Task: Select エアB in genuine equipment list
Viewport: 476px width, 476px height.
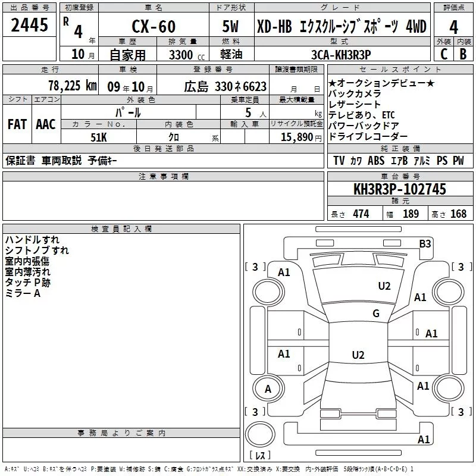Action: click(x=399, y=160)
